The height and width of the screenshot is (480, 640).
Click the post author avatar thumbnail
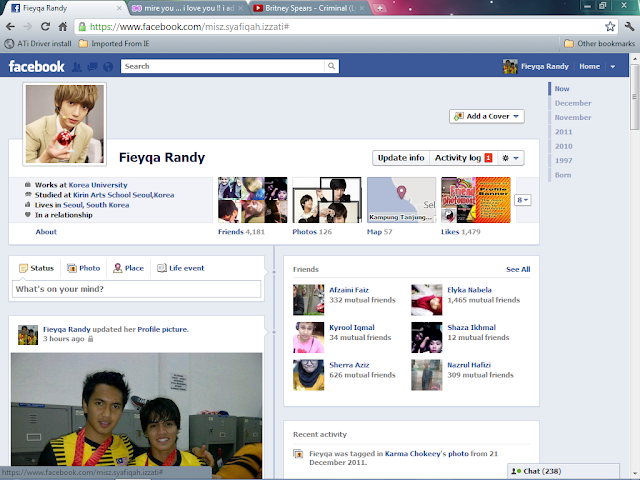click(28, 335)
